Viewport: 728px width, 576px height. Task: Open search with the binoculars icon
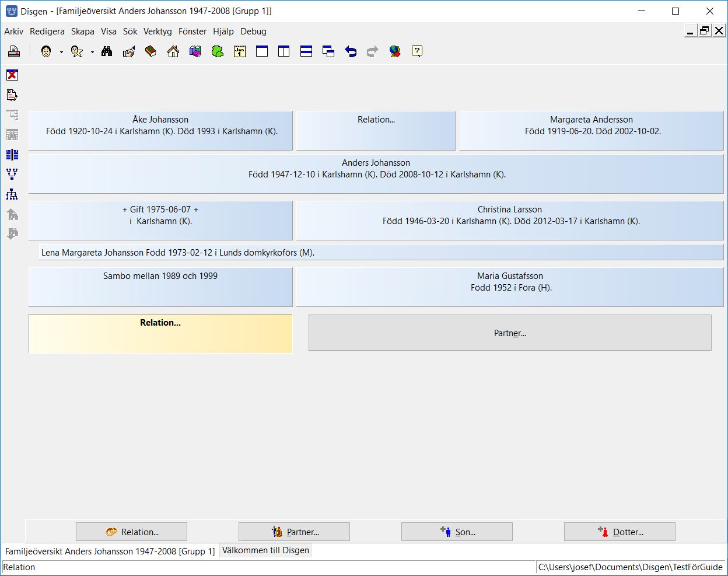click(x=107, y=51)
